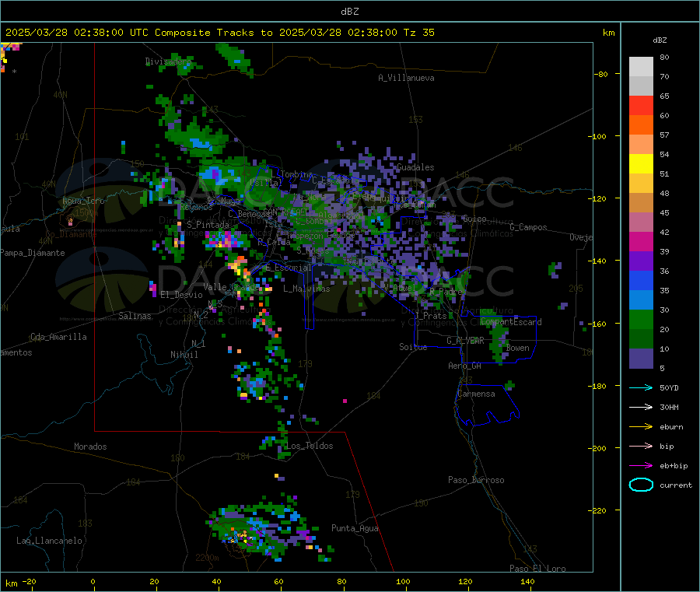Select the slate purple 5-10 dBZ swatch
700x592 pixels.
(641, 359)
